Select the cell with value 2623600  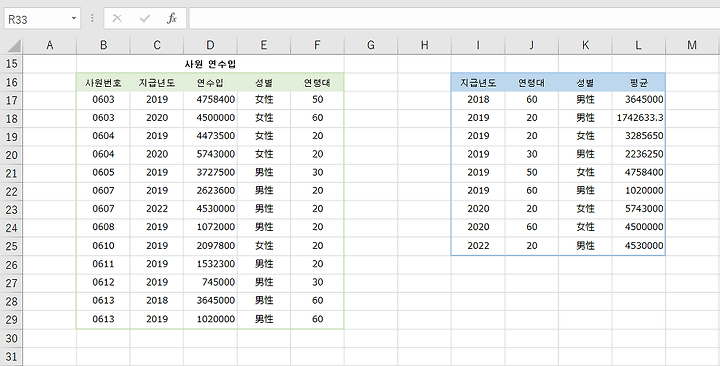[x=210, y=191]
